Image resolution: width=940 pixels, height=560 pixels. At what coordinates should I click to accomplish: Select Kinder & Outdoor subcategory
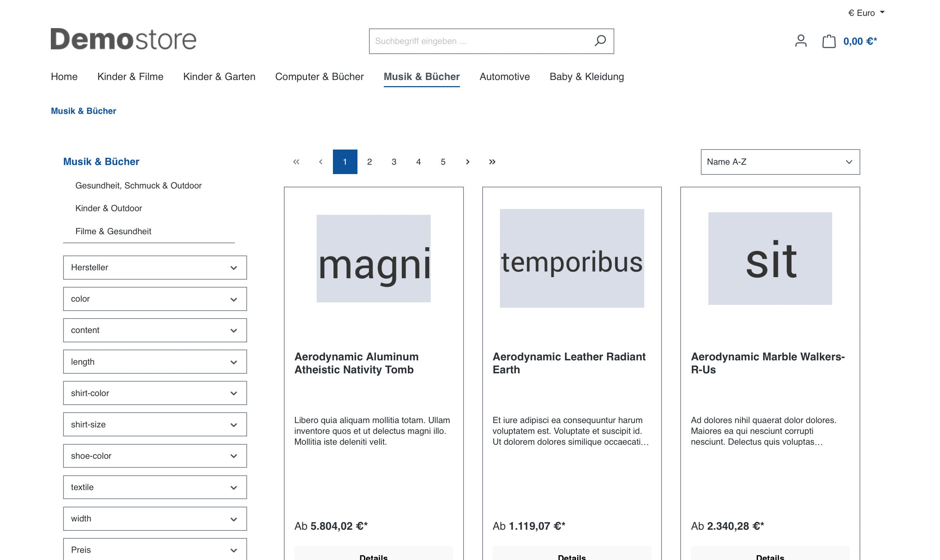[109, 208]
